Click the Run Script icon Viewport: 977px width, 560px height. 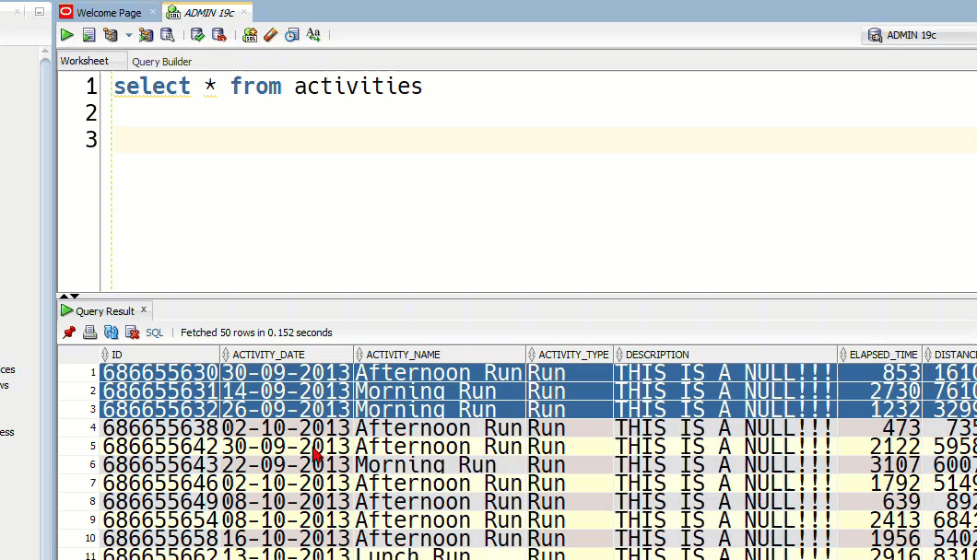(88, 35)
